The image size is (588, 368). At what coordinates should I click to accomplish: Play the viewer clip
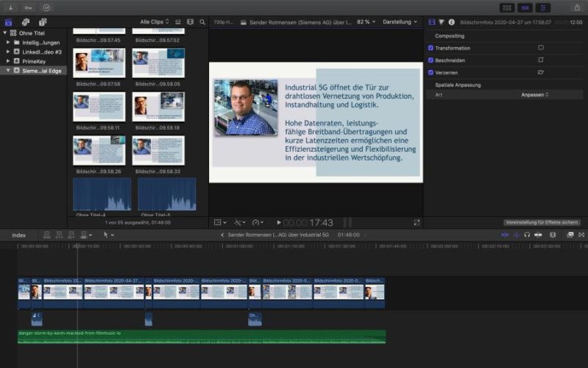tap(279, 222)
